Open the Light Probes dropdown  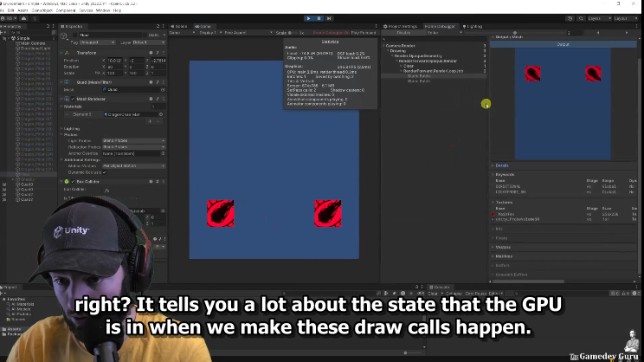point(133,140)
